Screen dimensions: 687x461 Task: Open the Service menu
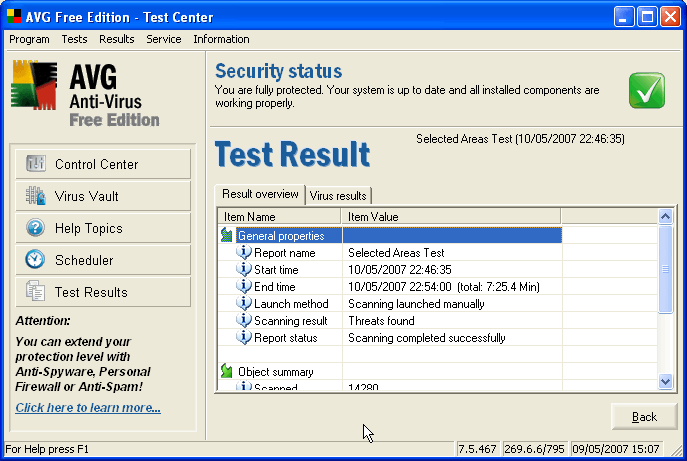coord(163,39)
